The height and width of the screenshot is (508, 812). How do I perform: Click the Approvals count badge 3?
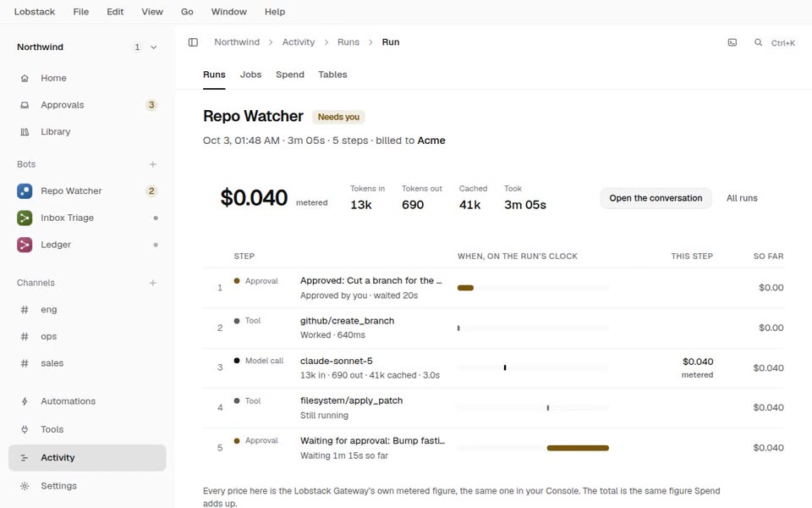(x=151, y=105)
